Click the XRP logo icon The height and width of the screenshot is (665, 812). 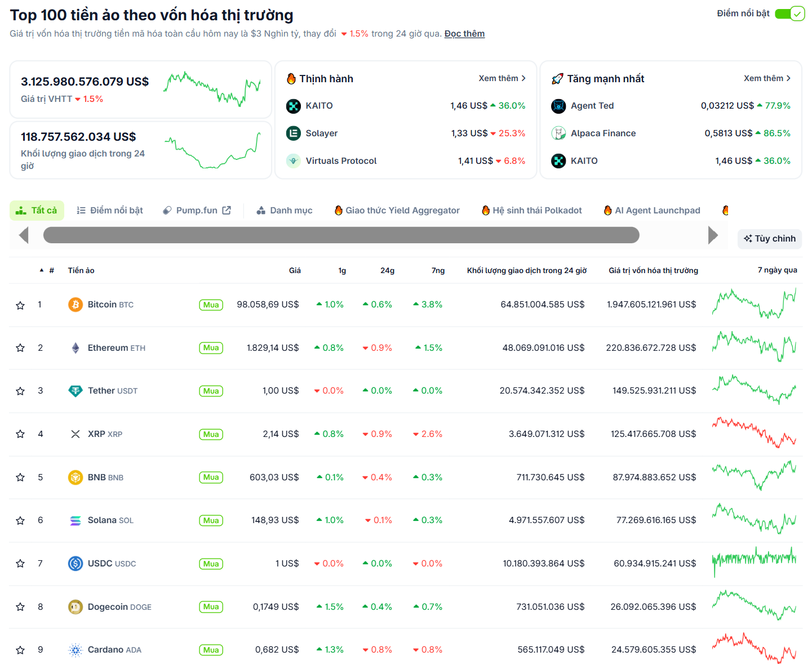tap(76, 434)
